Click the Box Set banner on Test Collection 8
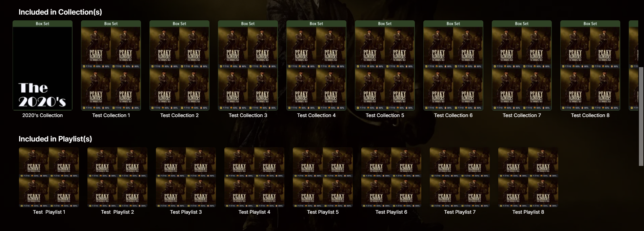Image resolution: width=644 pixels, height=231 pixels. coord(590,24)
